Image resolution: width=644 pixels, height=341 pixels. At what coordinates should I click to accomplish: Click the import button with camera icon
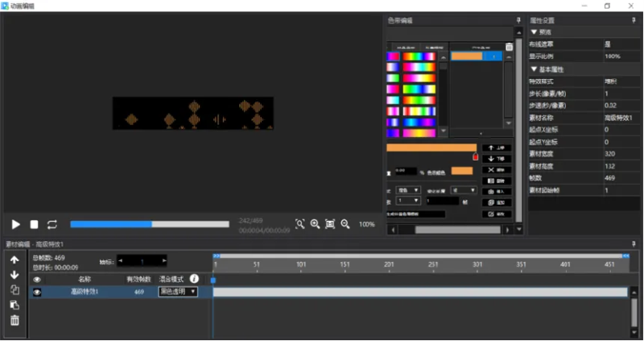497,192
